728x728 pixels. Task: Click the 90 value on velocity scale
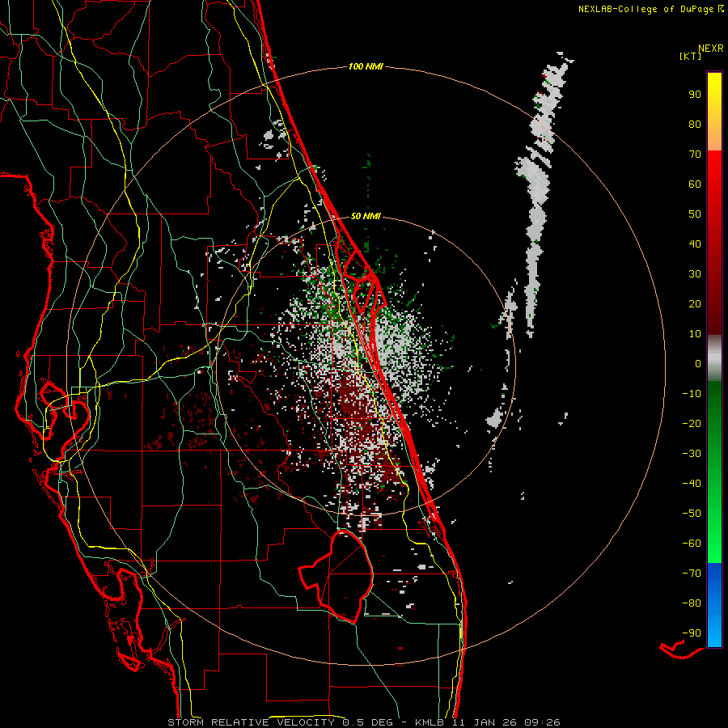point(695,95)
